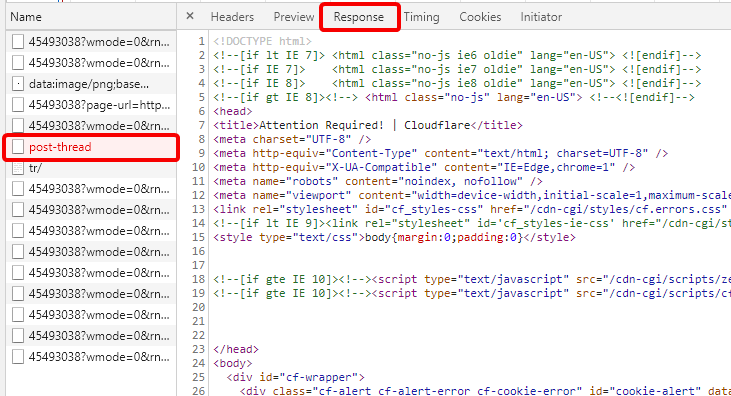Click line number 24 in response gutter
Image resolution: width=731 pixels, height=396 pixels.
pyautogui.click(x=198, y=363)
